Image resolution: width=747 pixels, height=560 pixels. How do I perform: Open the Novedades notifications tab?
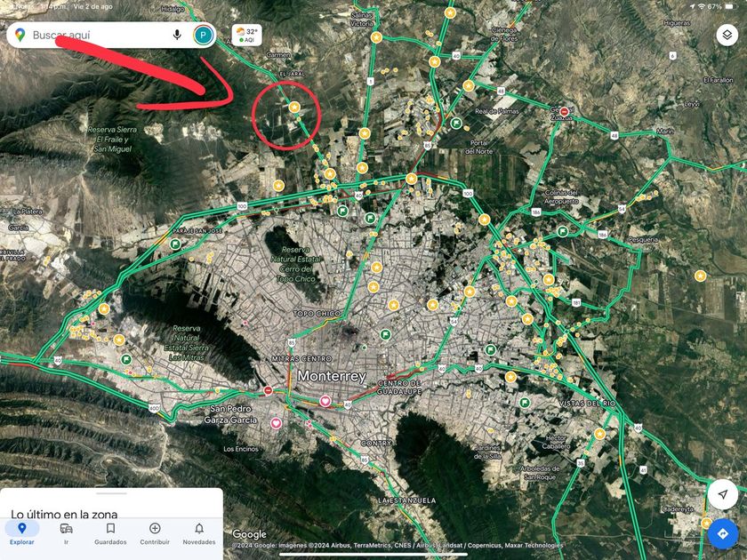click(199, 533)
